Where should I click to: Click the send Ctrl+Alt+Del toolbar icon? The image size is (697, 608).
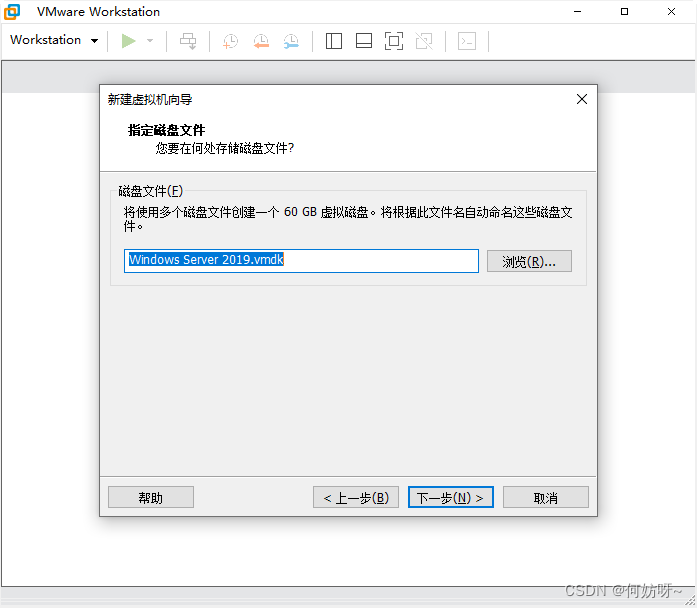[x=188, y=41]
